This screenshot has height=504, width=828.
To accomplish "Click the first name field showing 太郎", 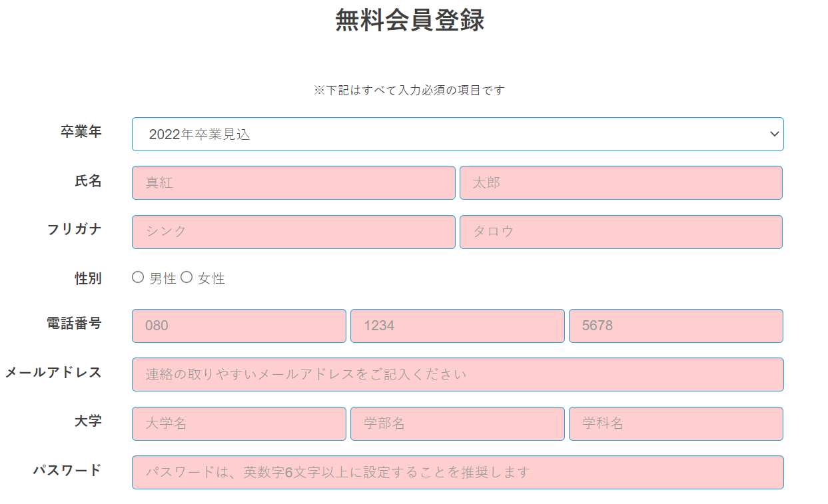I will tap(620, 183).
